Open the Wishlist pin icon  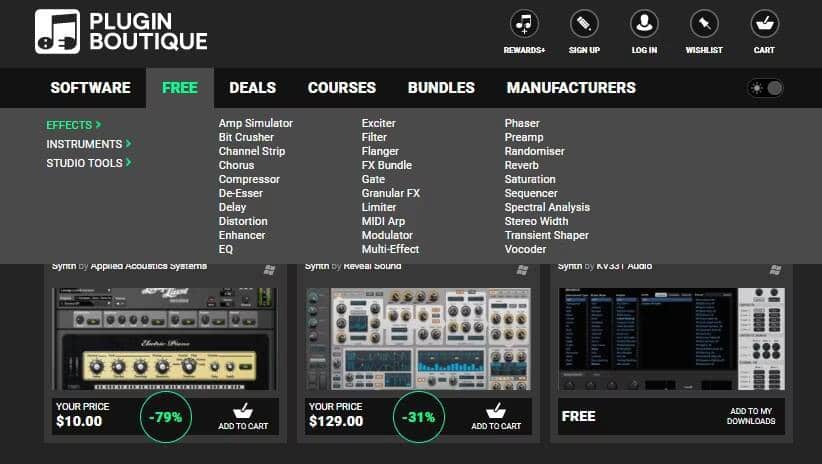click(x=704, y=24)
